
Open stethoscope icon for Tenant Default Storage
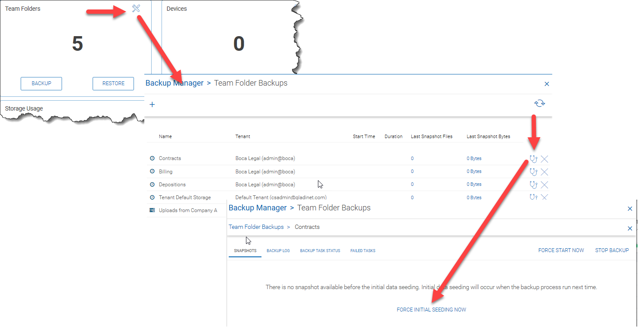click(534, 197)
